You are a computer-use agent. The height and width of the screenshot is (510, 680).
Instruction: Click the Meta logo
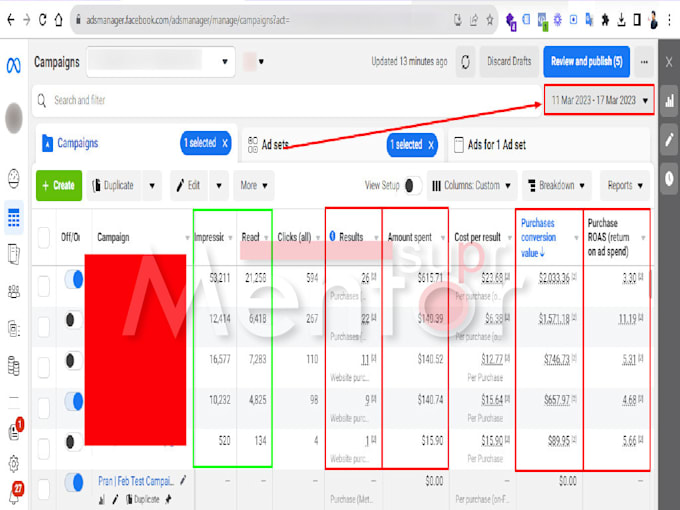tap(13, 65)
